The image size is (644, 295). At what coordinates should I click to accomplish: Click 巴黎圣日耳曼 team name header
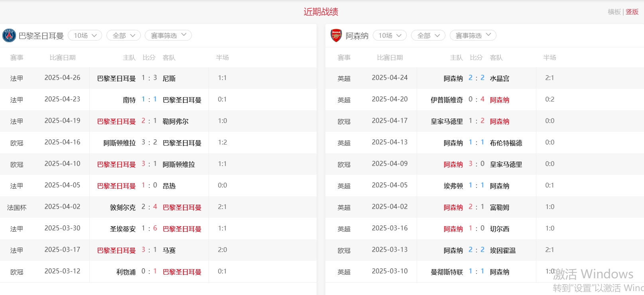41,36
